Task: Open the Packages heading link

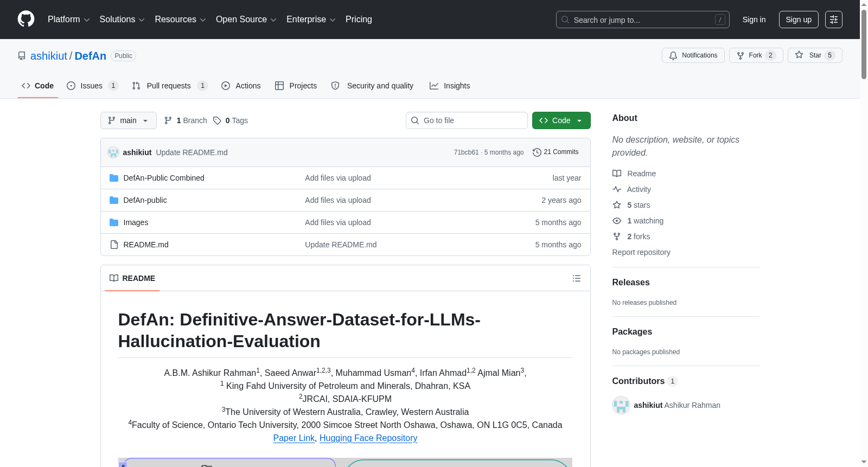Action: (632, 332)
